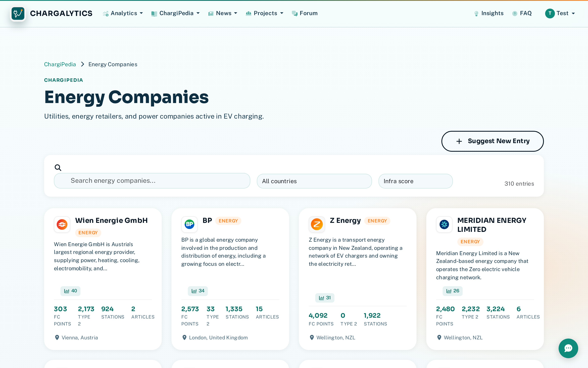Open the All countries filter dropdown
Viewport: 588px width, 368px height.
point(314,181)
